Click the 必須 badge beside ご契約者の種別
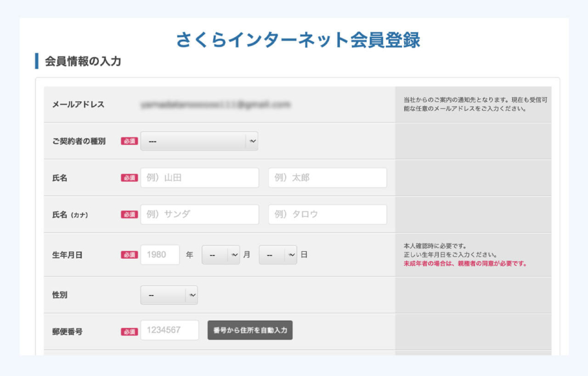This screenshot has width=588, height=376. coord(129,141)
